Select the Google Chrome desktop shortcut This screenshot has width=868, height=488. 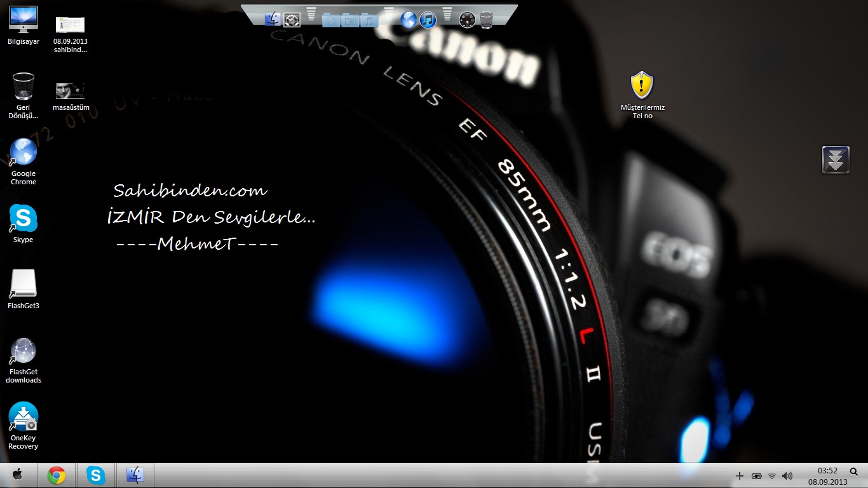click(x=24, y=161)
